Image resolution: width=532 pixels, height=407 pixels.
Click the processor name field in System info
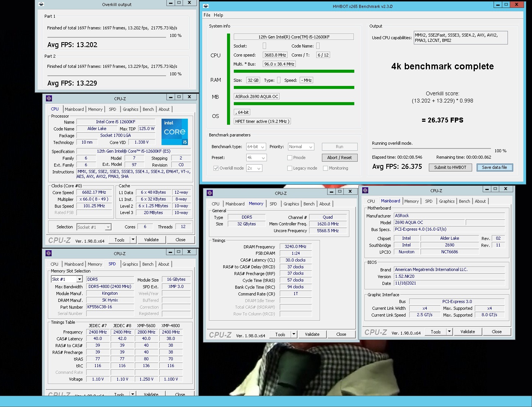[x=294, y=37]
